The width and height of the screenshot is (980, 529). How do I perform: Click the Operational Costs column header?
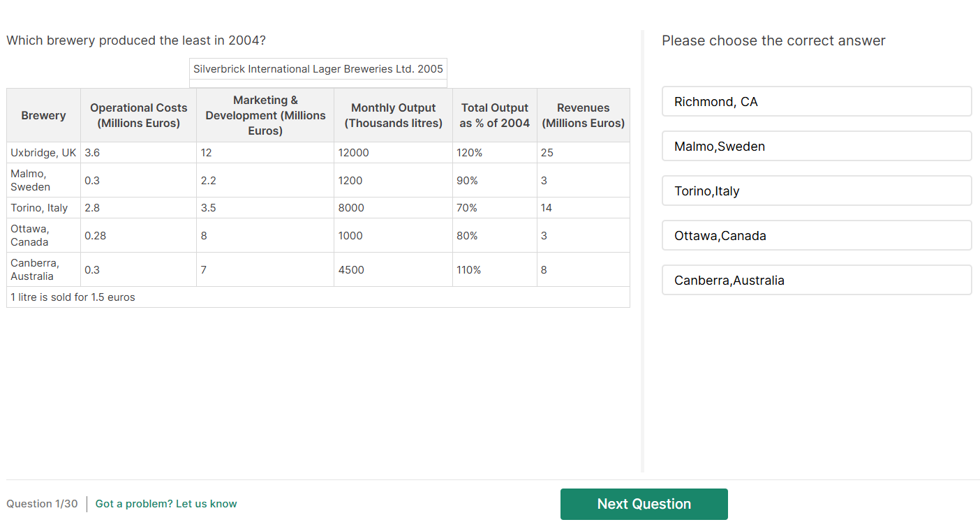click(138, 116)
